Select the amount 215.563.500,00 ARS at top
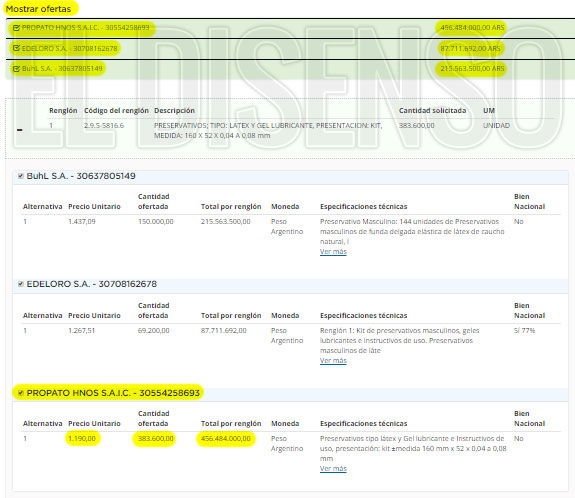This screenshot has width=575, height=498. tap(472, 69)
